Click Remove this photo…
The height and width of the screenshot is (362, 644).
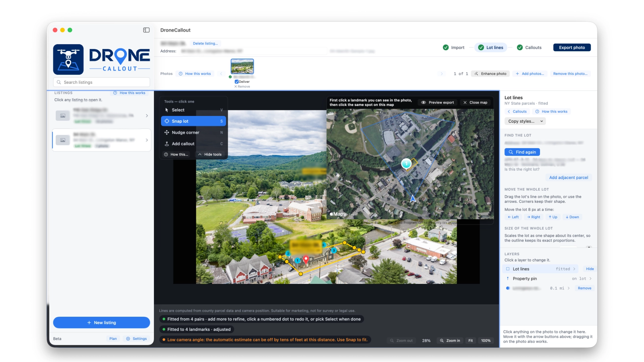coord(570,74)
